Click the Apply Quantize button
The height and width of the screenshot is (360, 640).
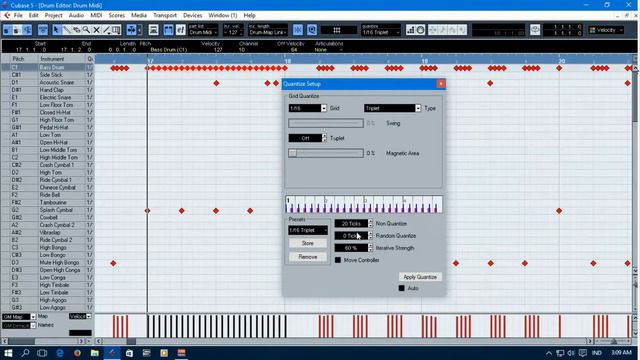tap(420, 277)
